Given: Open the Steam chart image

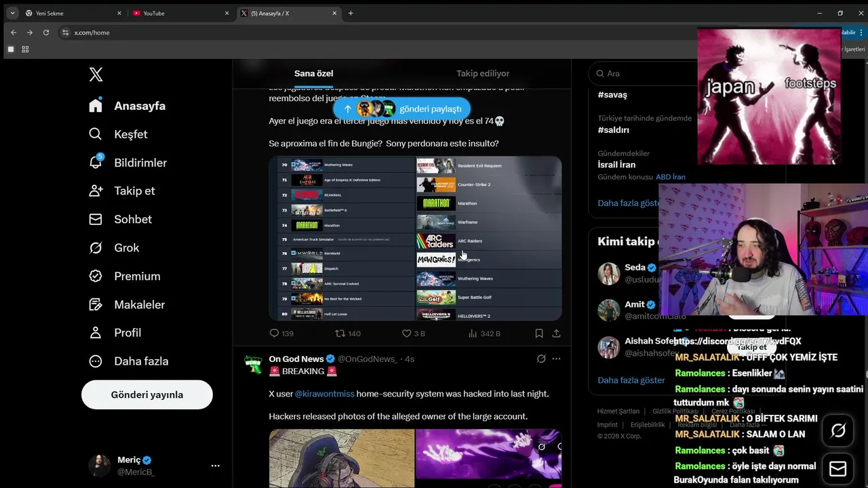Looking at the screenshot, I should 415,239.
